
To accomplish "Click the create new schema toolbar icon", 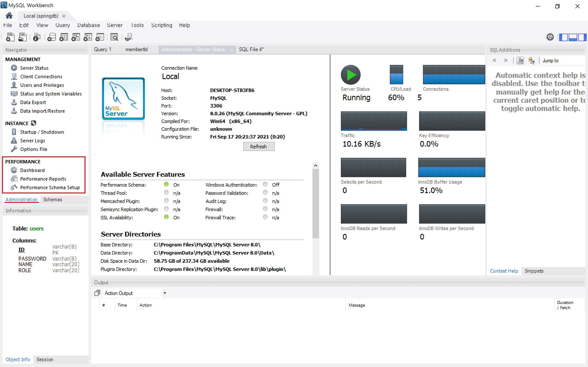I will pyautogui.click(x=51, y=37).
